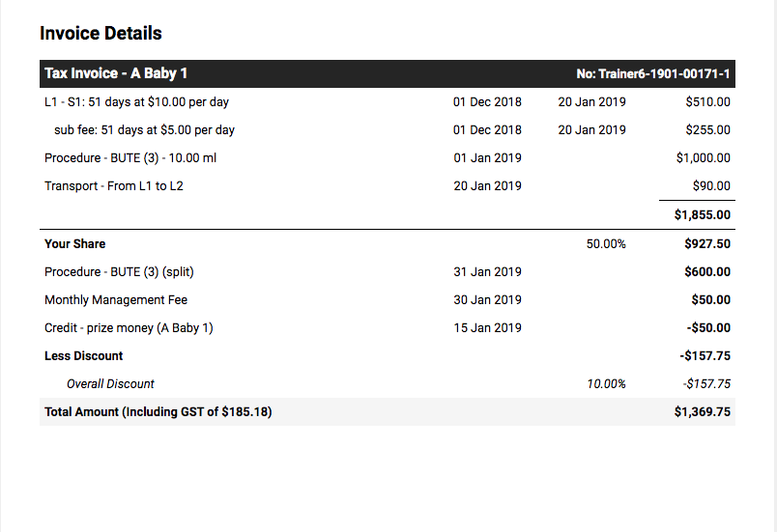Click the sub fee $5.00 per day row
The width and height of the screenshot is (777, 532).
click(x=387, y=129)
